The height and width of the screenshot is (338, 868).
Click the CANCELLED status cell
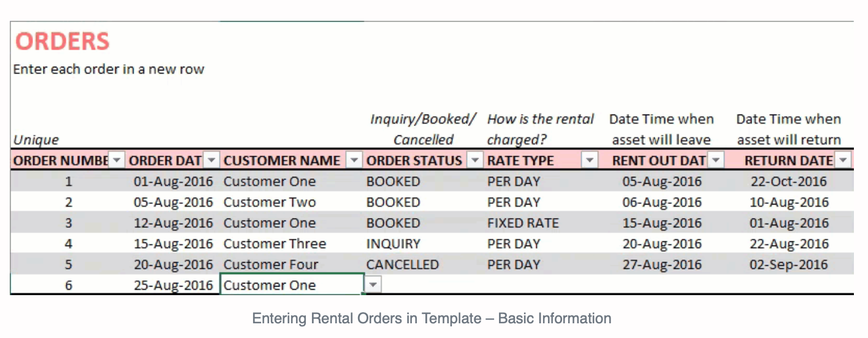pos(424,265)
